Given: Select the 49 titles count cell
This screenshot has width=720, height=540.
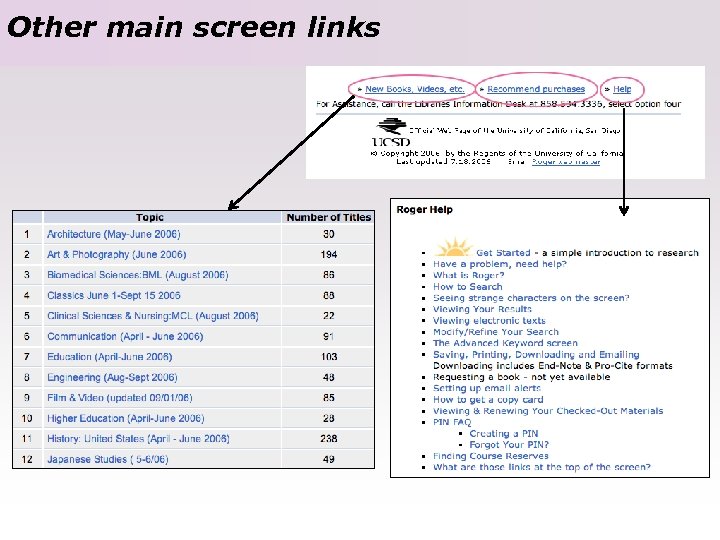Looking at the screenshot, I should pos(329,459).
